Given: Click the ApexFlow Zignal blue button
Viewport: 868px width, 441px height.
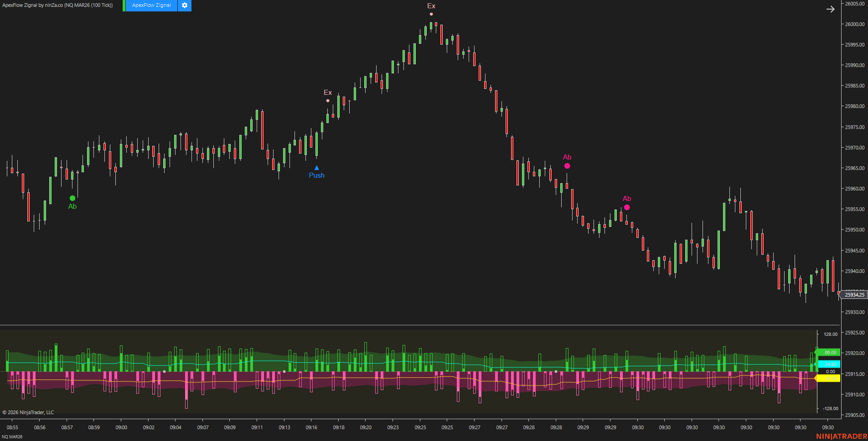Looking at the screenshot, I should click(151, 5).
